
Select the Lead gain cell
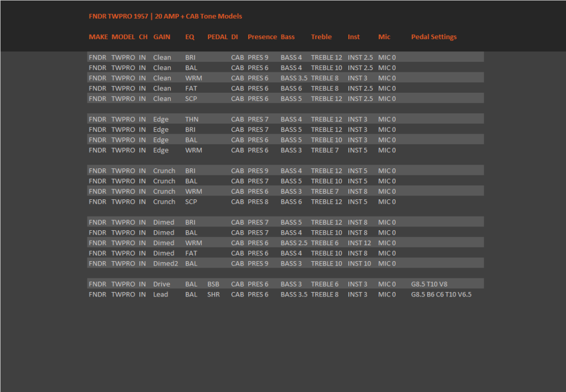(x=161, y=294)
